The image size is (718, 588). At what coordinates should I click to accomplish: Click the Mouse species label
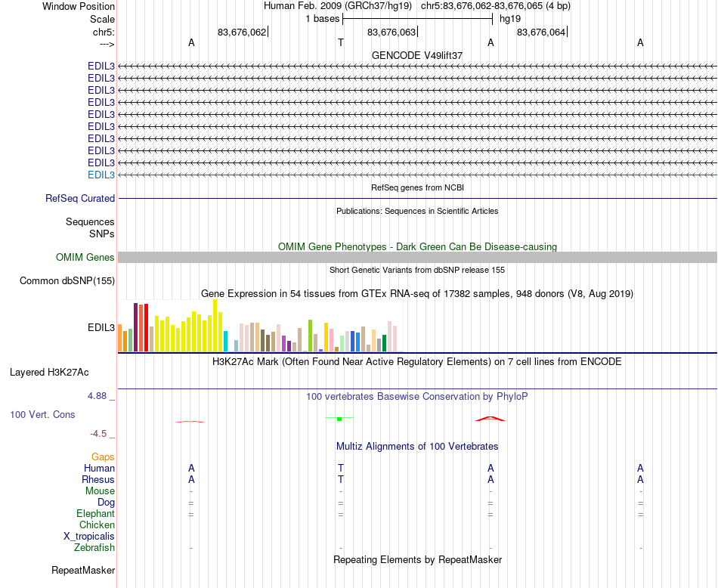point(100,491)
